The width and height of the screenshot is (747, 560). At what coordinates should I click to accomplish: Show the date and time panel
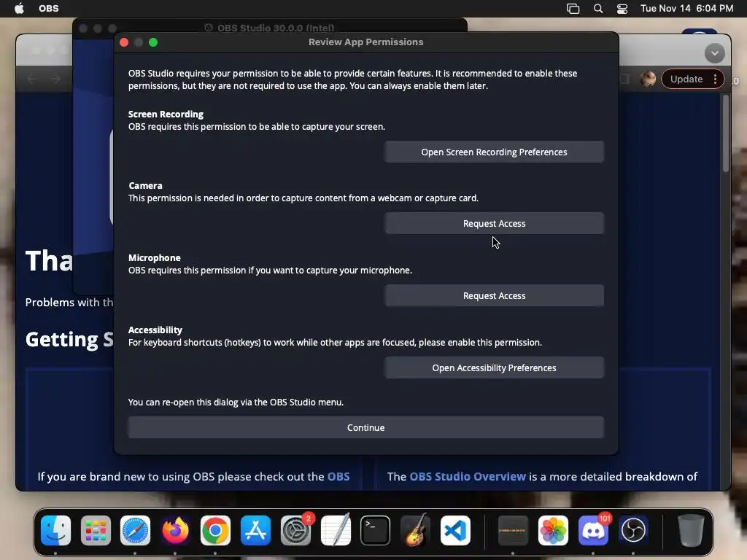coord(686,8)
